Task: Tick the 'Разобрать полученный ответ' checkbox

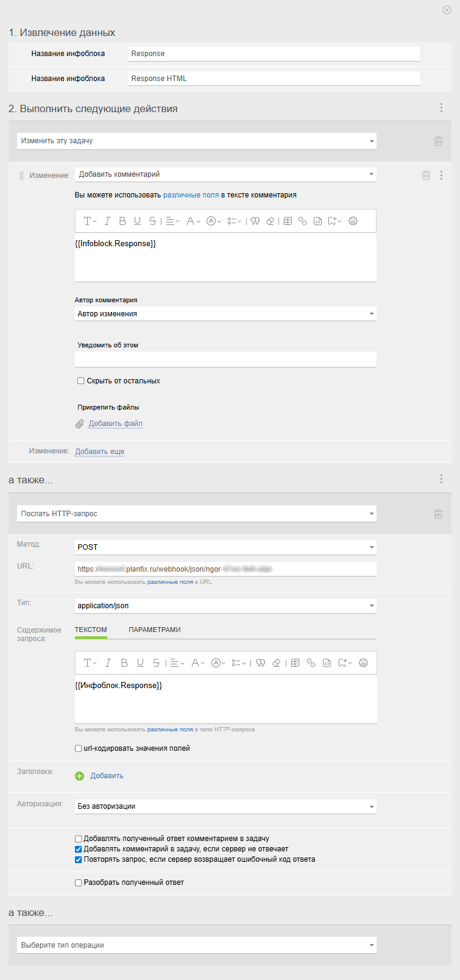Action: tap(79, 882)
